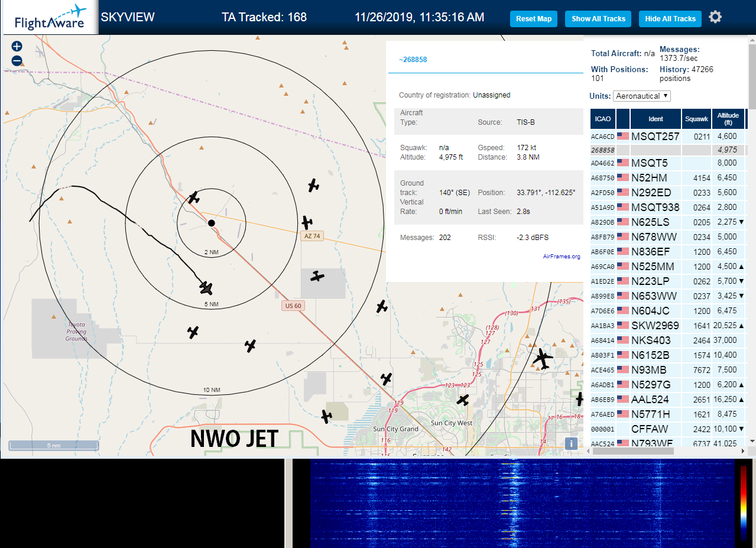This screenshot has width=756, height=548.
Task: Open settings via the gear icon
Action: [715, 17]
